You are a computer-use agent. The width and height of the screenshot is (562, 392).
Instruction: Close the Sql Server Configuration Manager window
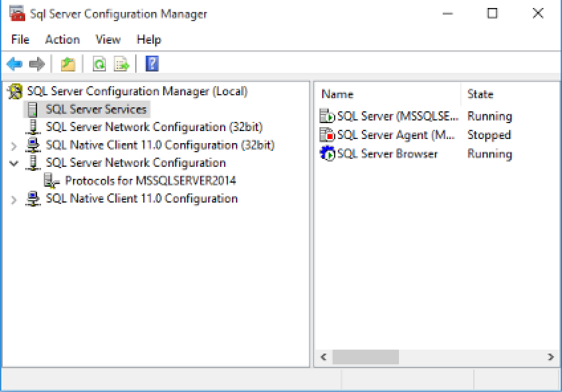pos(538,14)
